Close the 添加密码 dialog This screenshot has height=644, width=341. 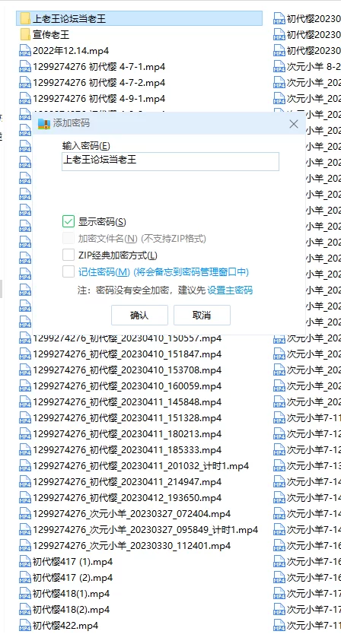click(x=294, y=124)
